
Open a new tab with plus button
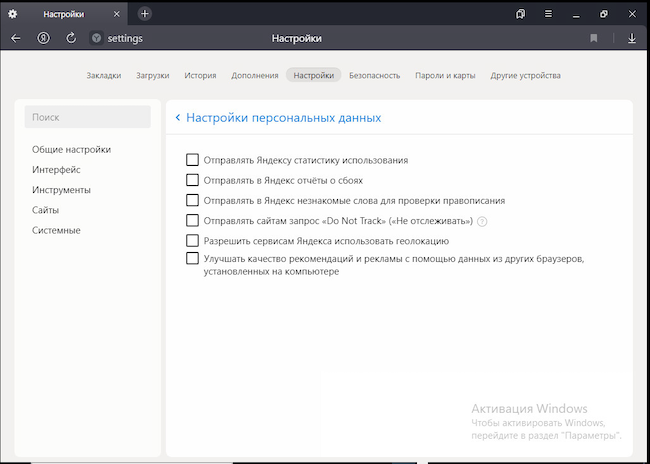click(145, 14)
